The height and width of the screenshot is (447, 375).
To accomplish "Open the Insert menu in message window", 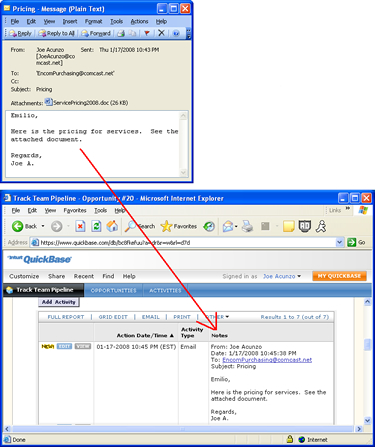I will tap(70, 21).
